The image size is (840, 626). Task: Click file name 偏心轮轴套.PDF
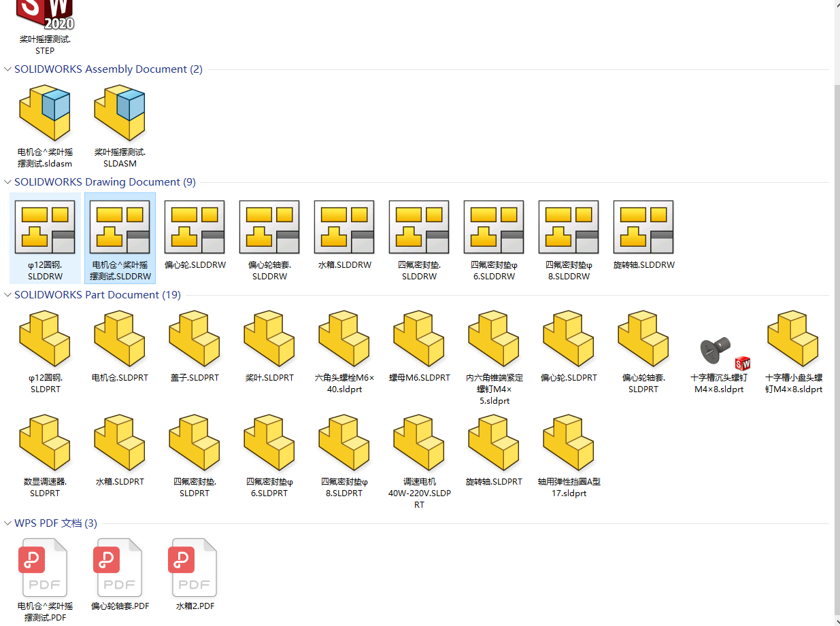pyautogui.click(x=120, y=606)
